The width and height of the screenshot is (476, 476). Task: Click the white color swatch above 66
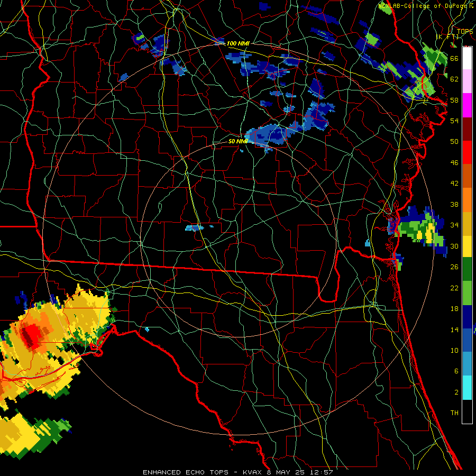point(467,58)
